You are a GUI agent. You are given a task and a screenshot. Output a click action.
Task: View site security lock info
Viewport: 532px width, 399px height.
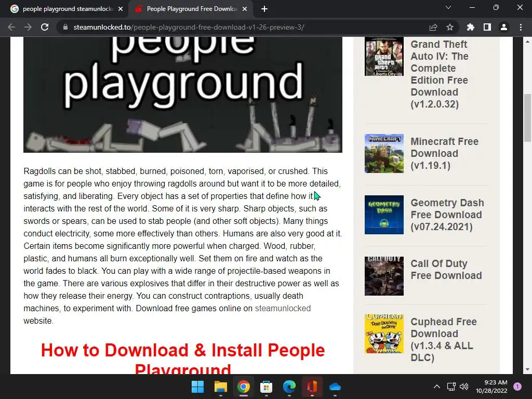pyautogui.click(x=65, y=27)
